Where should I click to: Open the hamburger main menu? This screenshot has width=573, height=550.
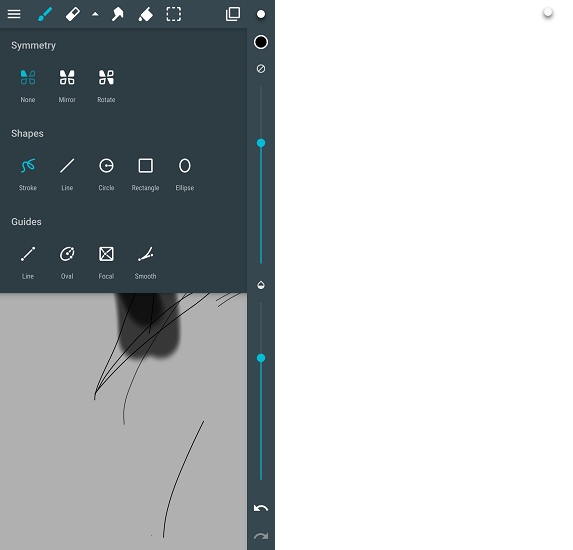click(x=14, y=14)
